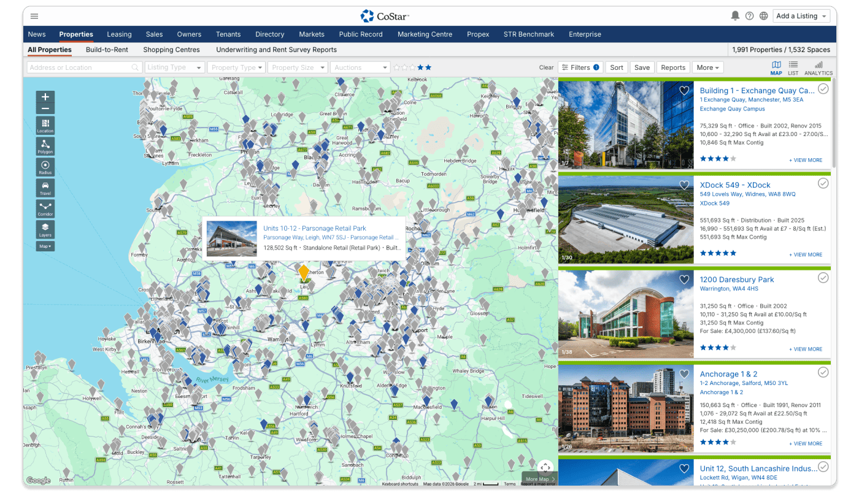Click the Address or Location search field
The image size is (859, 504).
pos(80,67)
